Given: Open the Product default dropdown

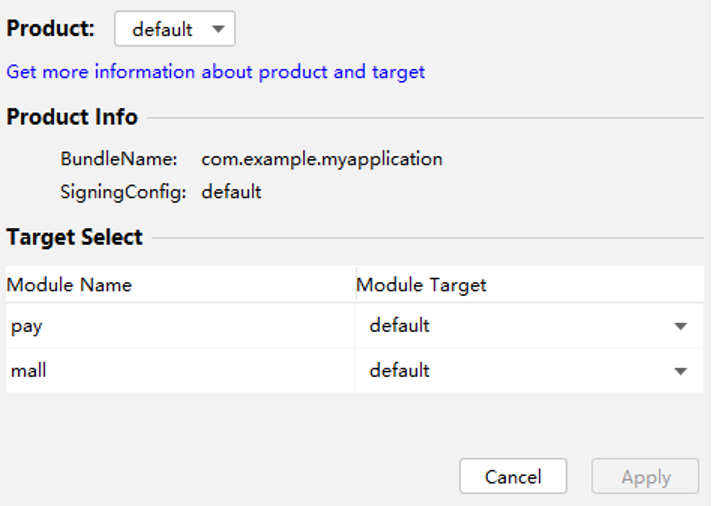Looking at the screenshot, I should pyautogui.click(x=175, y=29).
